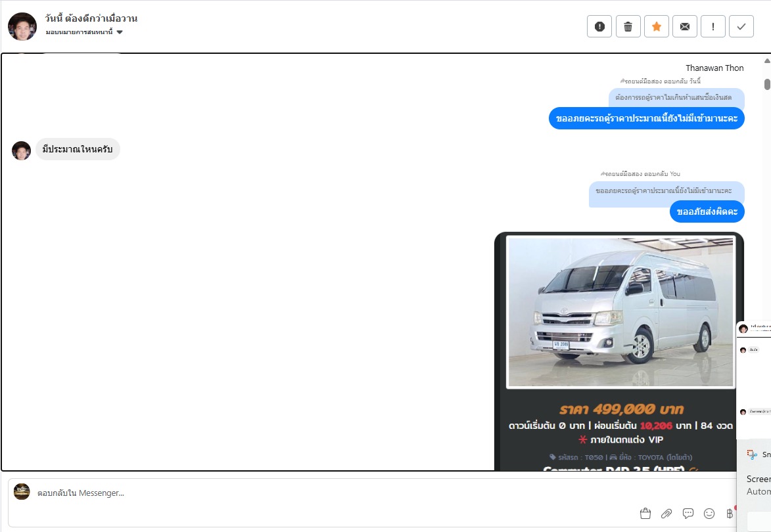Toggle the orange star follow-up button
This screenshot has height=532, width=771.
tap(657, 26)
